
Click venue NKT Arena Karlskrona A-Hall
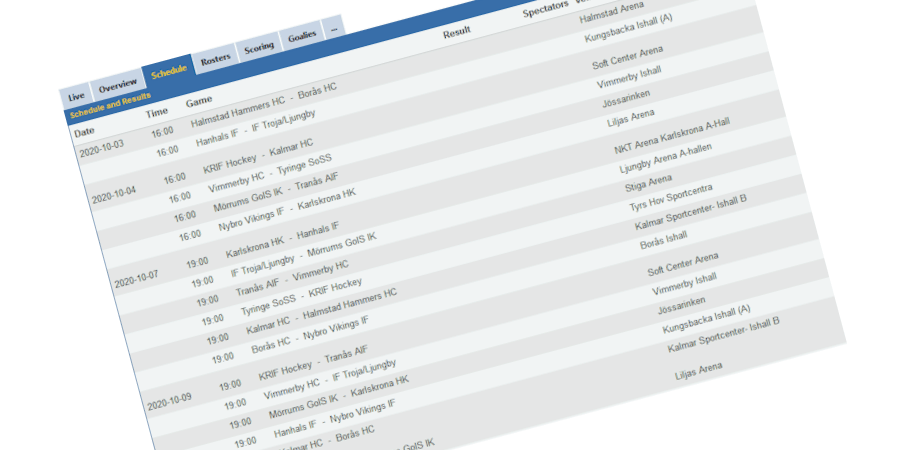(672, 137)
